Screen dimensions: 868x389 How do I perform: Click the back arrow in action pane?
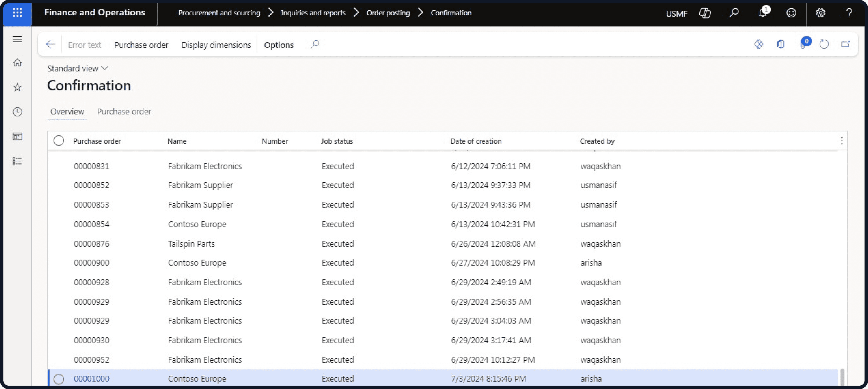pos(51,44)
